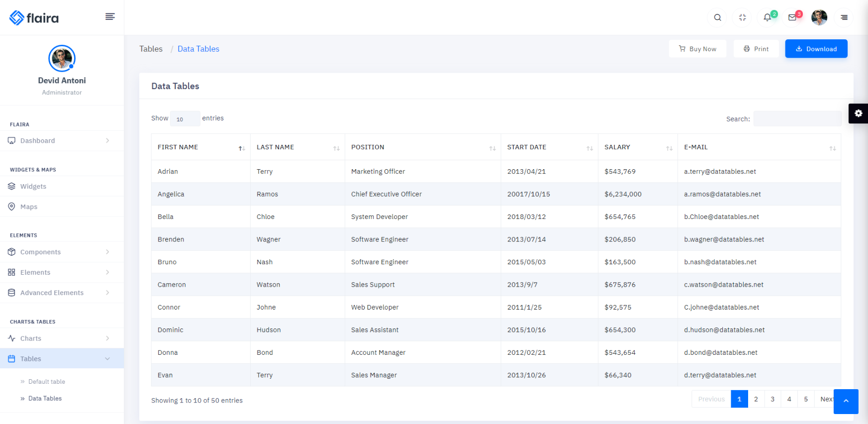Click the Previous pagination button
Image resolution: width=868 pixels, height=424 pixels.
click(x=711, y=399)
